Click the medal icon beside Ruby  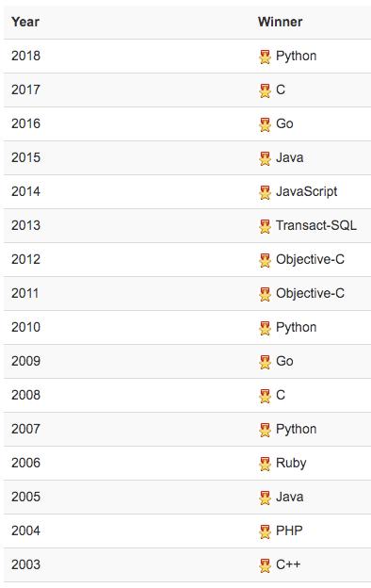(265, 464)
